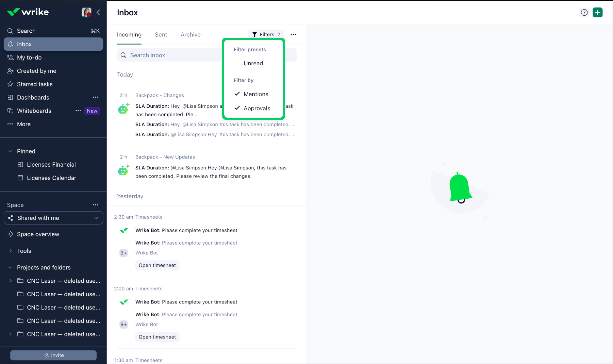
Task: Switch to the Archive tab
Action: [x=190, y=35]
